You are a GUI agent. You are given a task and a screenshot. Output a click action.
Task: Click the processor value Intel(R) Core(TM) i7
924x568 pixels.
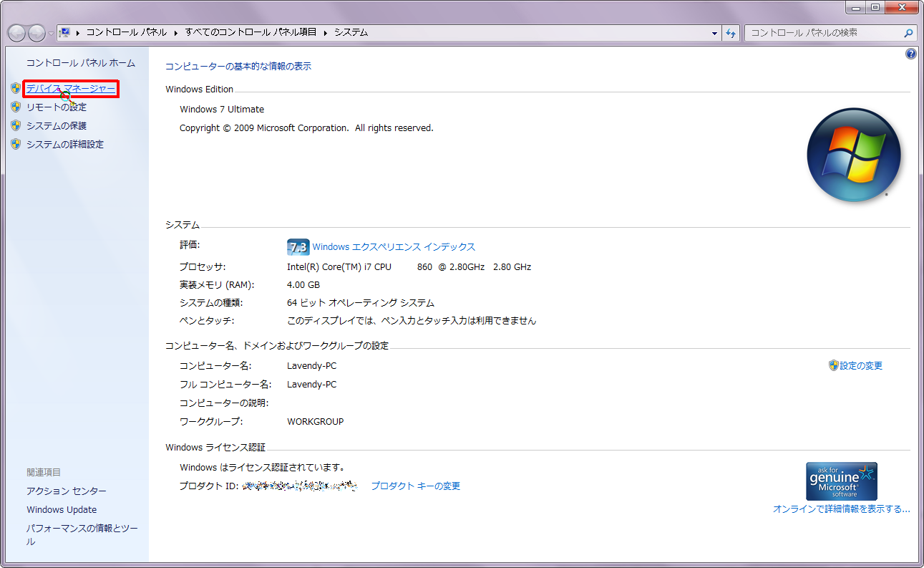(x=409, y=266)
